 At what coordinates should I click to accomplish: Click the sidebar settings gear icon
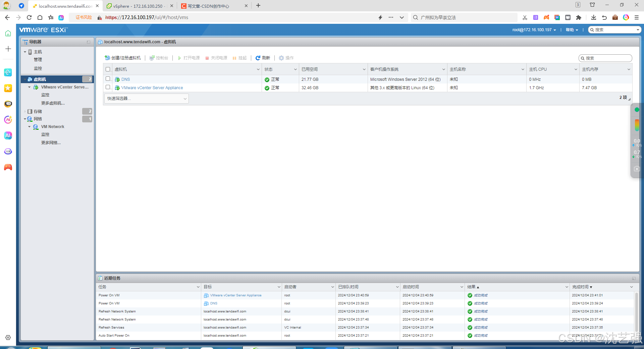coord(8,338)
